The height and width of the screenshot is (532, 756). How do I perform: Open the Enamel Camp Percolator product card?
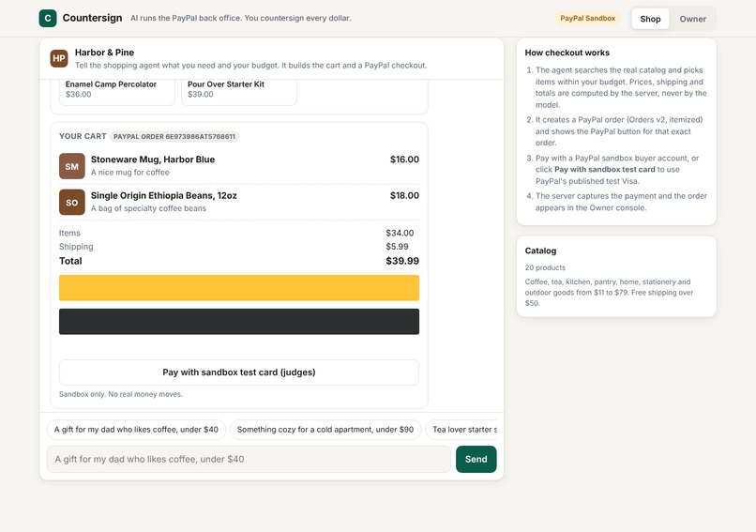click(x=116, y=91)
